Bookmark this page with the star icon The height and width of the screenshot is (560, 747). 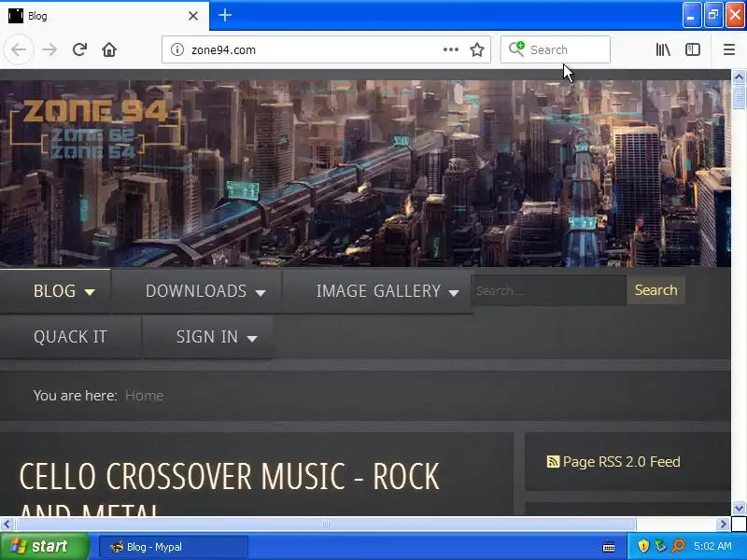[x=477, y=49]
